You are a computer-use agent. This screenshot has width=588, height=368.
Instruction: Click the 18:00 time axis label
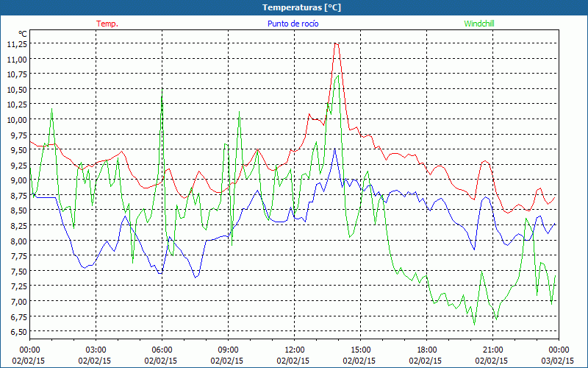click(427, 350)
